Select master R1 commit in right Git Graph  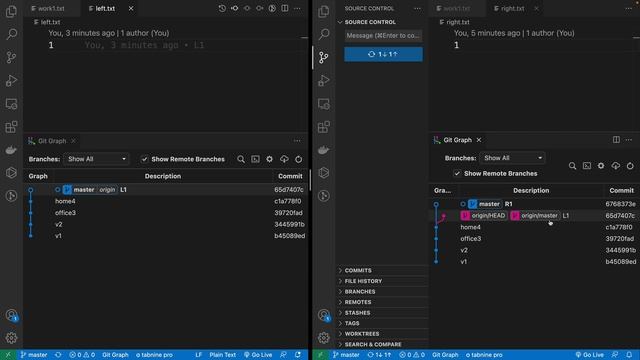(x=534, y=204)
